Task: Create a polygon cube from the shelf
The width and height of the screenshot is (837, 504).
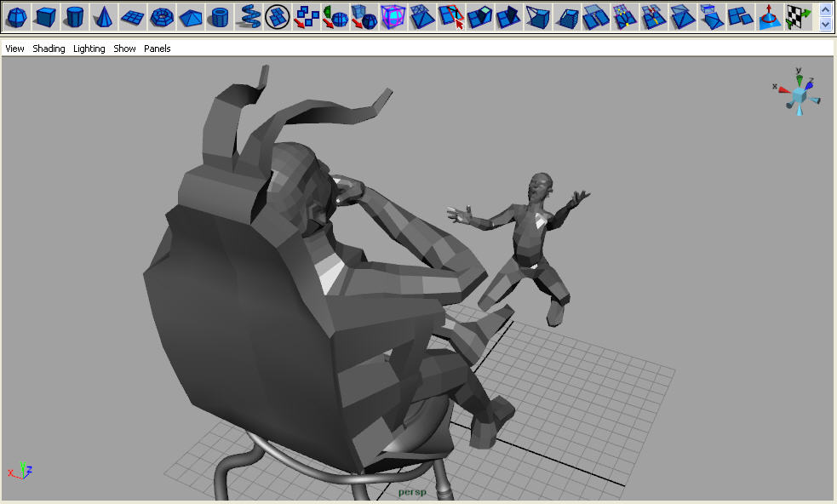Action: 45,17
